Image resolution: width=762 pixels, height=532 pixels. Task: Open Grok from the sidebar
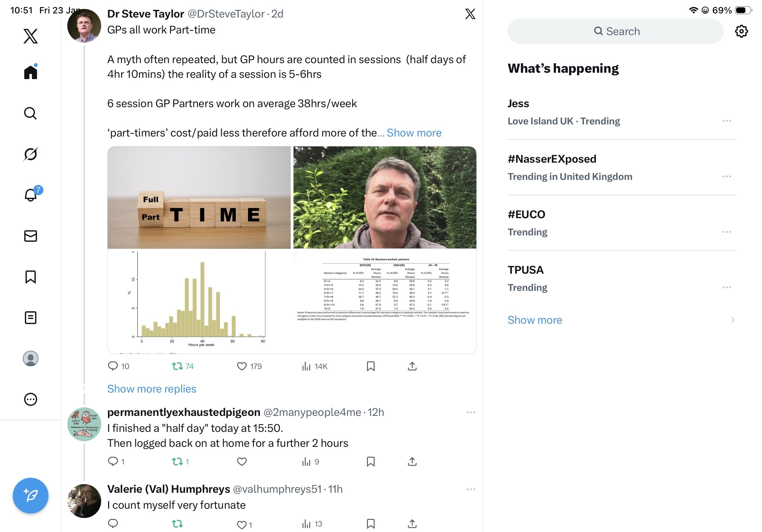(31, 154)
